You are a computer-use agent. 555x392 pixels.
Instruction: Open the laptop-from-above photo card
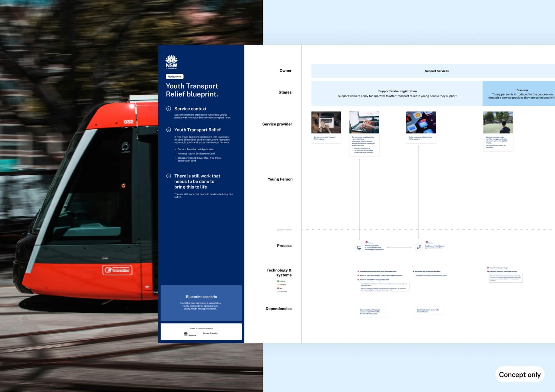click(326, 127)
